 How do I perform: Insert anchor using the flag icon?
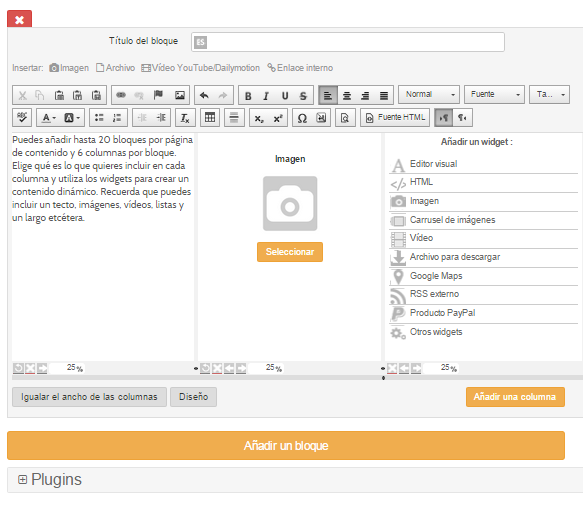click(158, 95)
